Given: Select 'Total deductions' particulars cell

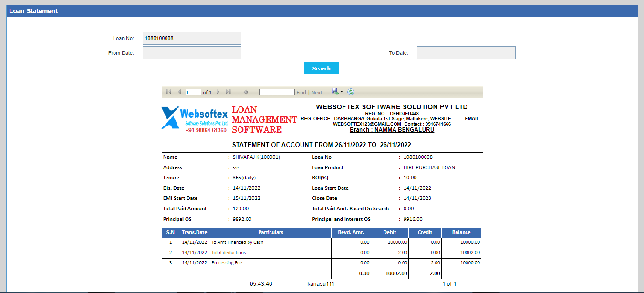Looking at the screenshot, I should coord(270,253).
